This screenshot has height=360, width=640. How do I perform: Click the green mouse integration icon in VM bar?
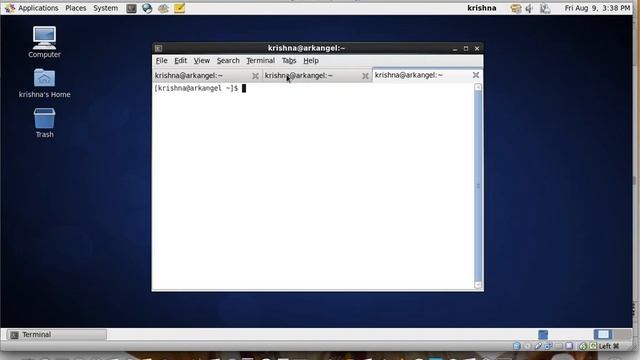[583, 346]
